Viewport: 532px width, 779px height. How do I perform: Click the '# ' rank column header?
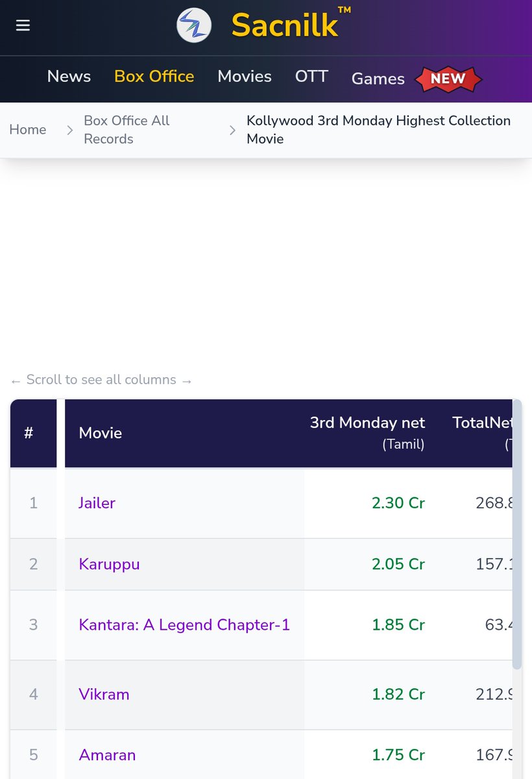[x=33, y=433]
